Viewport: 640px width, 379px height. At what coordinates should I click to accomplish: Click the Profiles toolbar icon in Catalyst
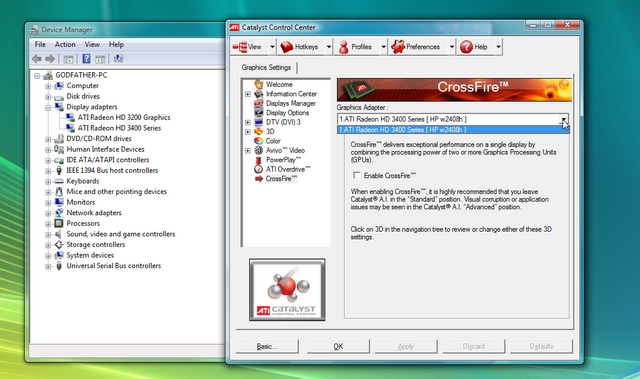[344, 47]
